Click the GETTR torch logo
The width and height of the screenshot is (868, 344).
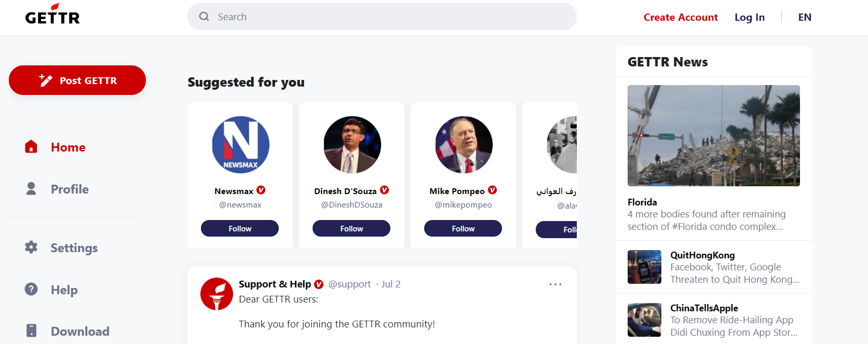[x=52, y=15]
